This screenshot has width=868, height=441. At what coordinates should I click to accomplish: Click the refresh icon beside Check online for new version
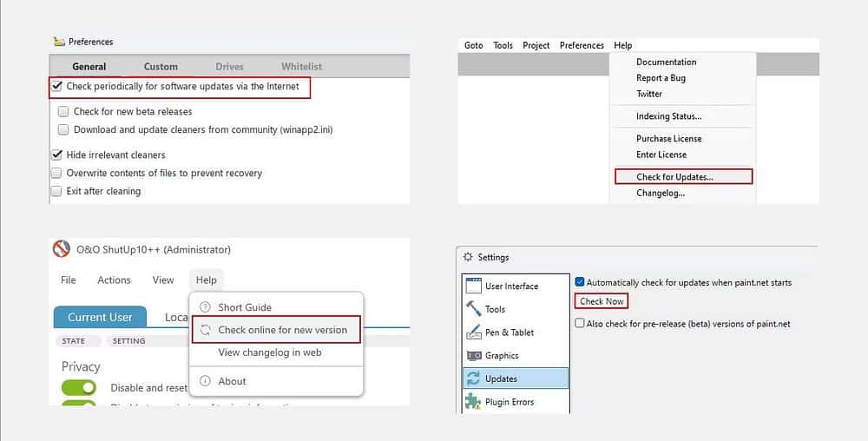(205, 330)
